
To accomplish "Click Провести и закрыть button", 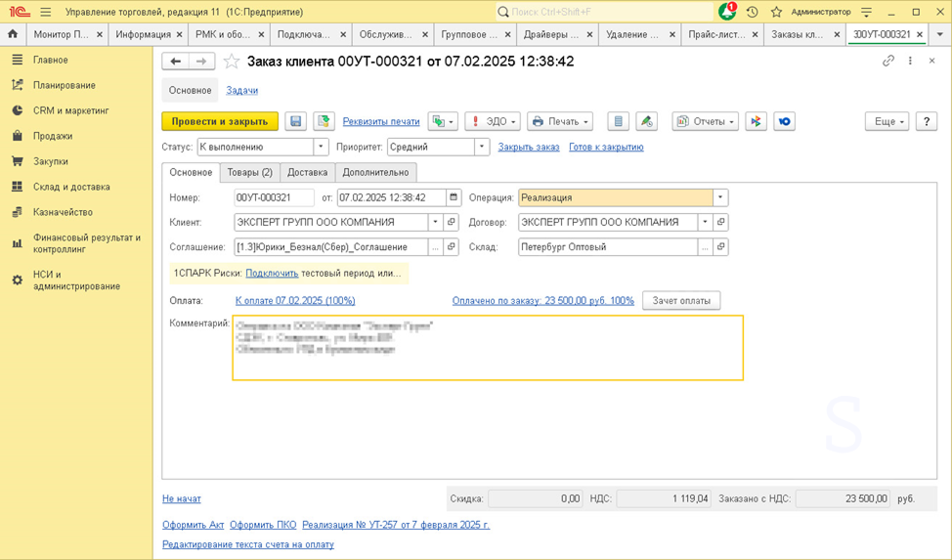I will coord(220,121).
